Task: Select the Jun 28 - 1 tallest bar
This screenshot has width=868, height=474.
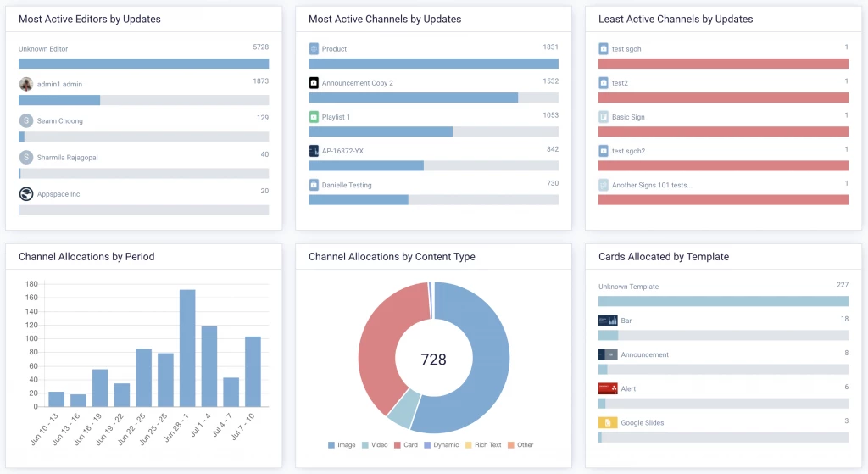Action: (x=187, y=349)
